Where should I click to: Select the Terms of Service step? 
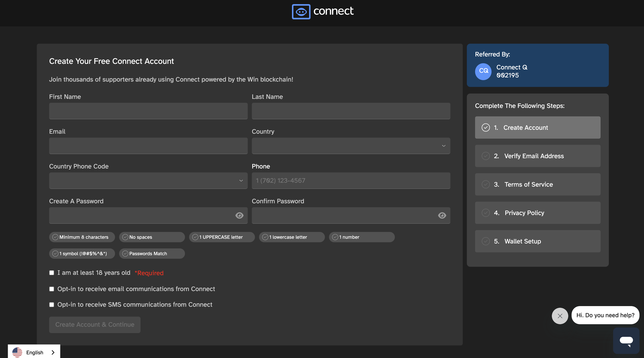coord(537,184)
